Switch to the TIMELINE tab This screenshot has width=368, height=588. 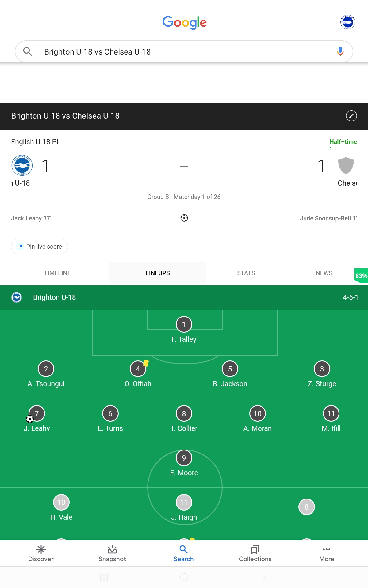point(57,273)
